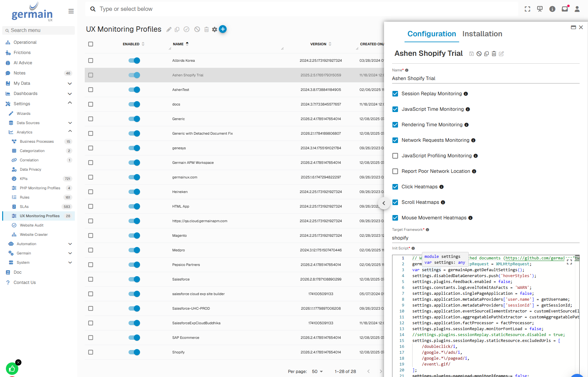Add new profile with blue plus button
This screenshot has width=588, height=377.
pyautogui.click(x=223, y=29)
